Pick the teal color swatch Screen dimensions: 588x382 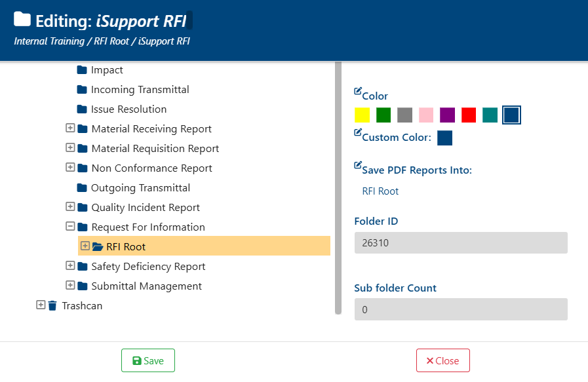[x=490, y=115]
